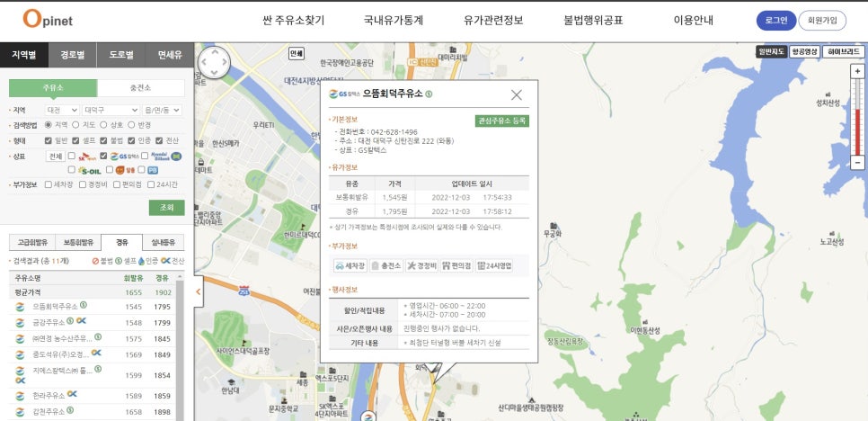Open the 국내유가통계 menu
Screen dimensions: 868x421
[x=394, y=21]
